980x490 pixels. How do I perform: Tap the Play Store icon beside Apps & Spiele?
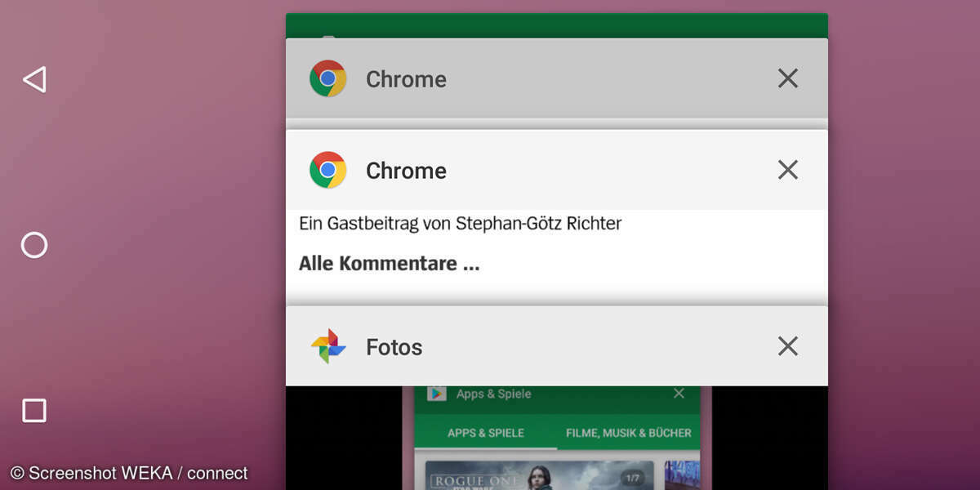tap(437, 394)
